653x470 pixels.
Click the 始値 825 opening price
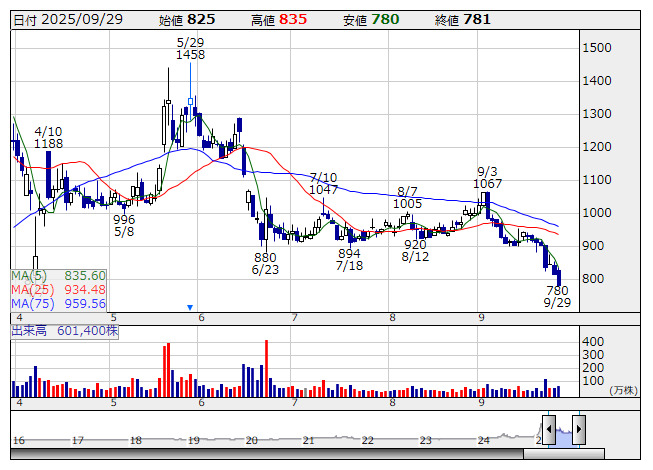click(x=187, y=20)
